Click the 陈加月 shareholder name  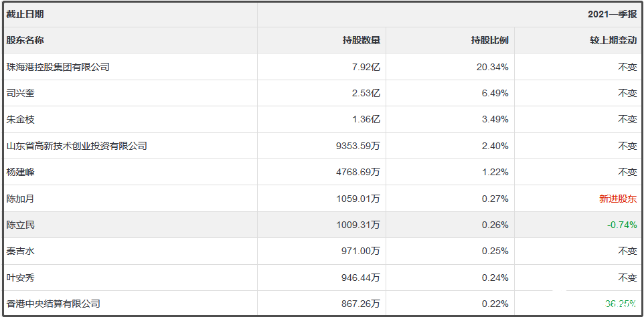[20, 199]
